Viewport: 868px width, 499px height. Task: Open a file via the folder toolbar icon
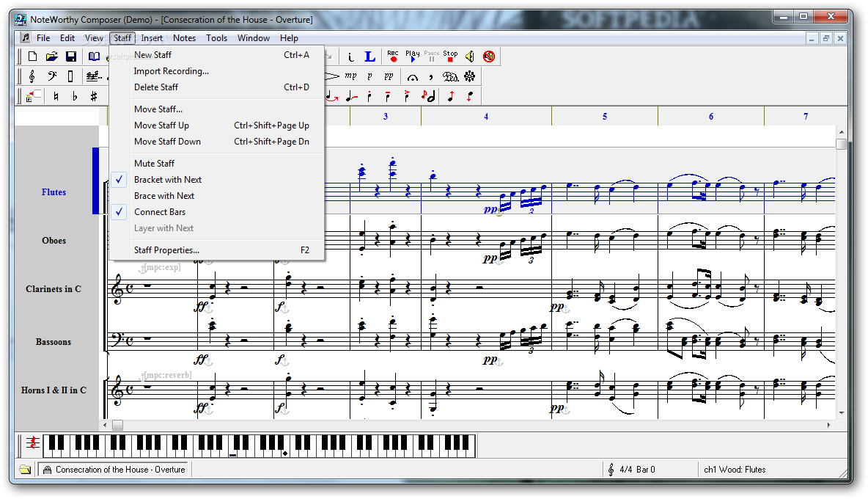(x=51, y=57)
